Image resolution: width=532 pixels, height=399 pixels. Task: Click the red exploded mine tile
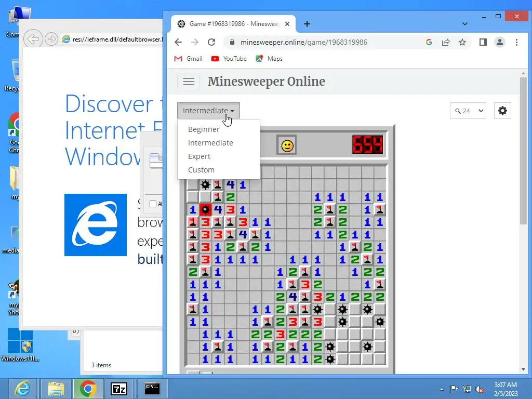(x=205, y=210)
